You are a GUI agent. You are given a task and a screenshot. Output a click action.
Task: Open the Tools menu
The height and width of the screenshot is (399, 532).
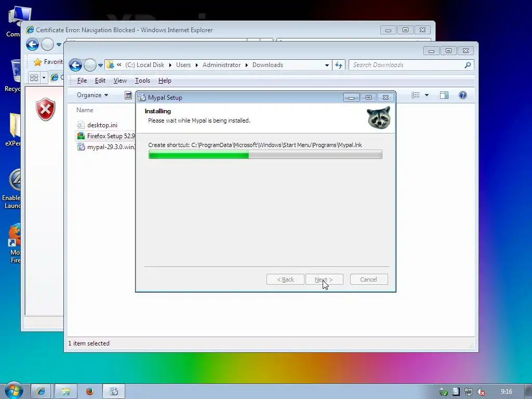tap(142, 81)
